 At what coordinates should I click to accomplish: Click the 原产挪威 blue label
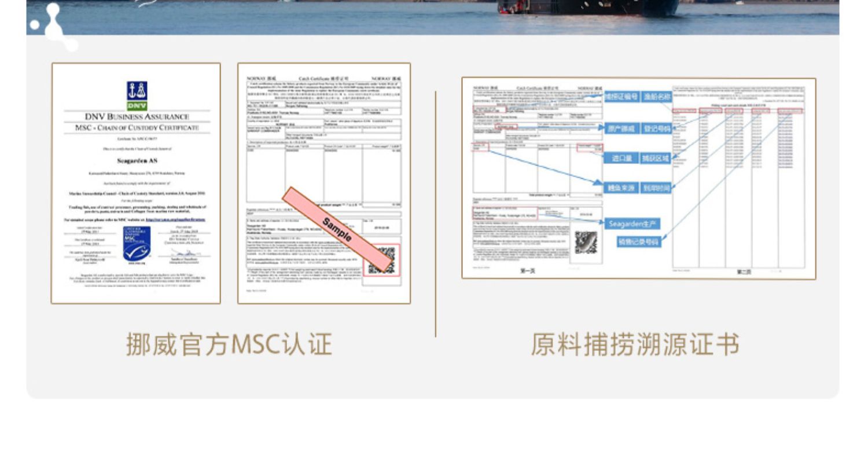point(621,129)
